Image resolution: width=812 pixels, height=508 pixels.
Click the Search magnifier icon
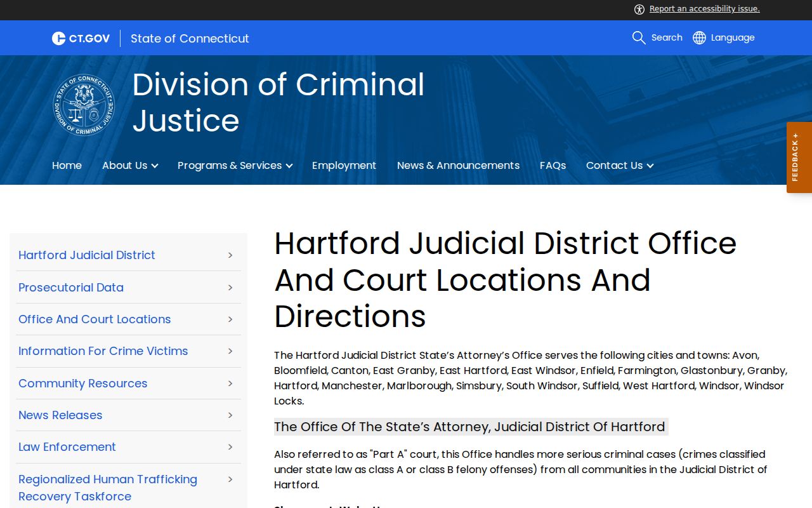(639, 37)
